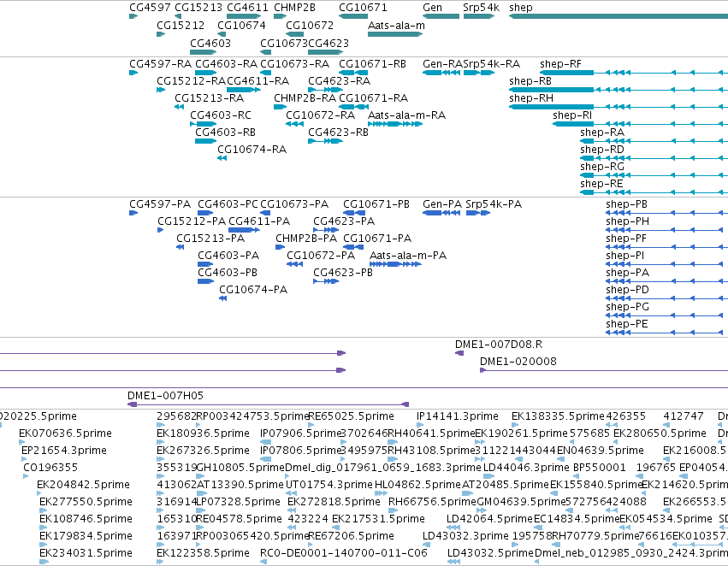Click the CG4603 gene label
Image resolution: width=728 pixels, height=566 pixels.
tap(210, 43)
